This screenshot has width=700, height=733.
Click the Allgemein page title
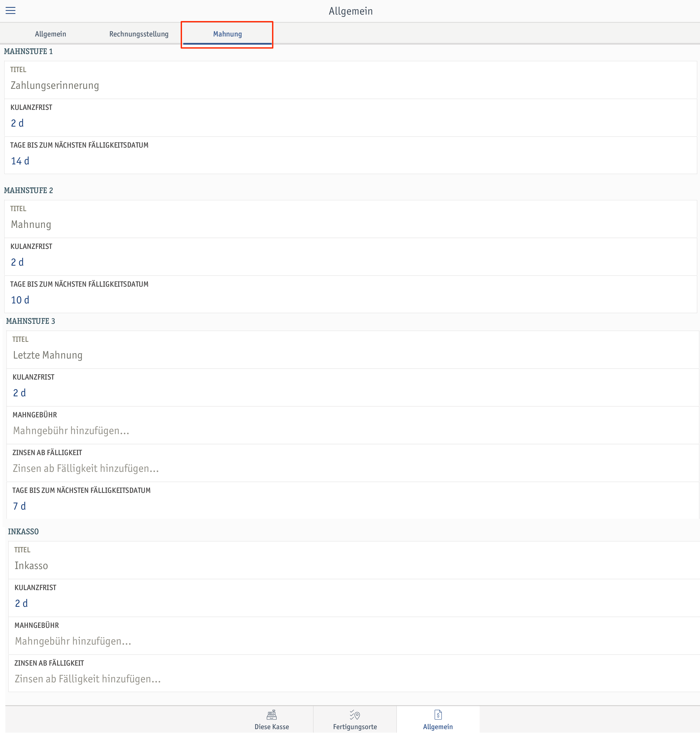click(350, 11)
